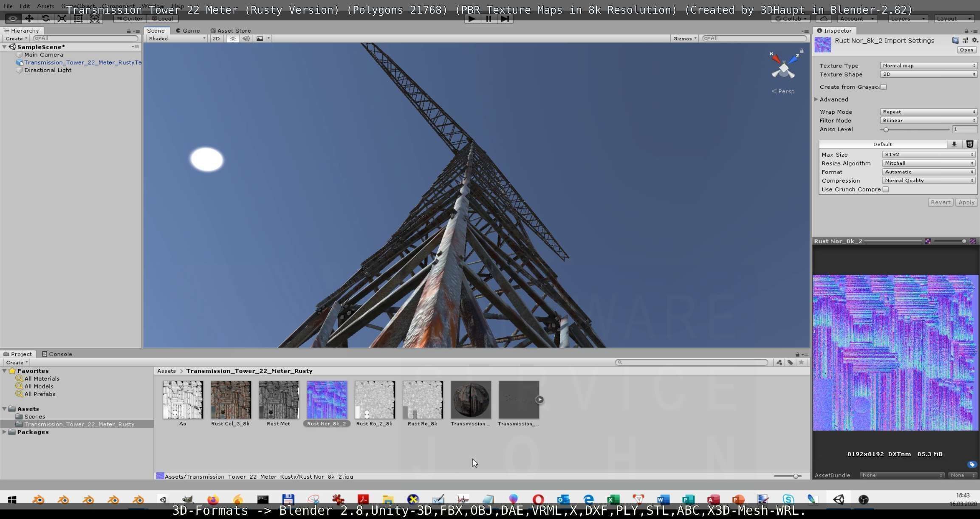Switch to Asset Store tab
Screen dimensions: 980x519
coord(231,31)
